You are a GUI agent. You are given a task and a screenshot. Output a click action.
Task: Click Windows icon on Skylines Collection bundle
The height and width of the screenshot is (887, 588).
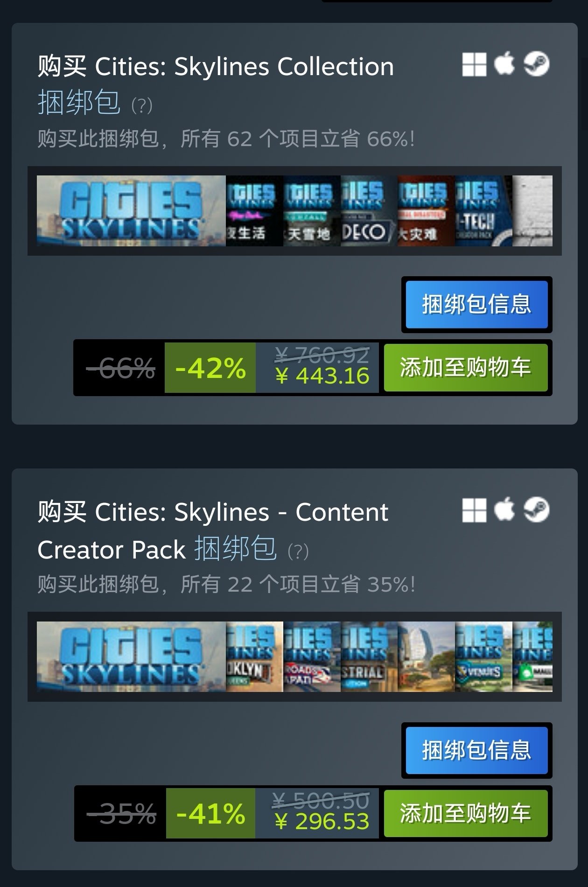[x=474, y=64]
